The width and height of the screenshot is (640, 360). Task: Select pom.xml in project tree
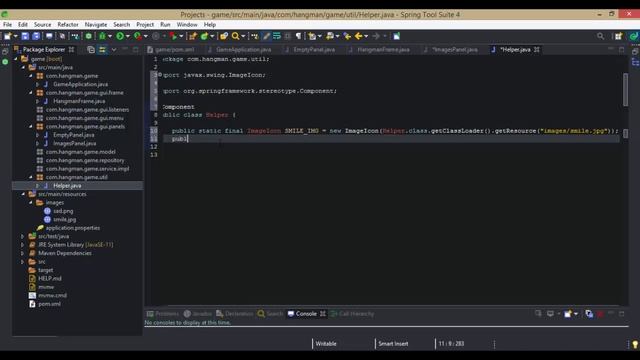pos(49,304)
